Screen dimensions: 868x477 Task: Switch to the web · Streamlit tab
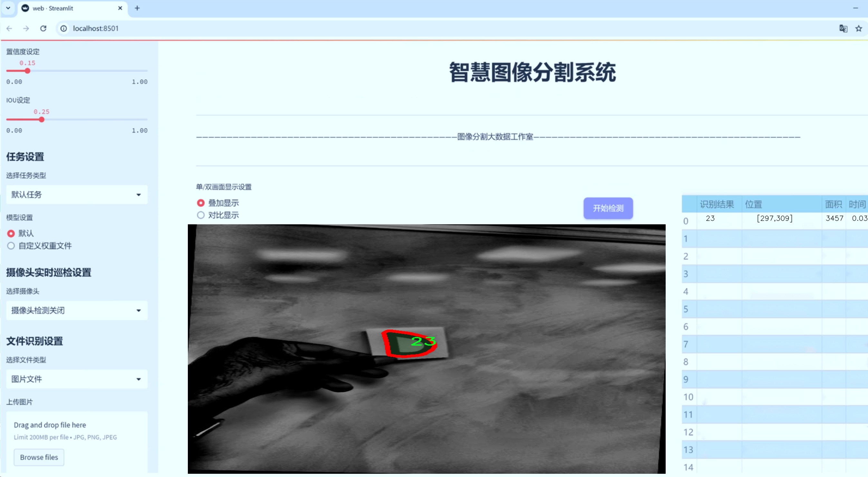click(67, 8)
